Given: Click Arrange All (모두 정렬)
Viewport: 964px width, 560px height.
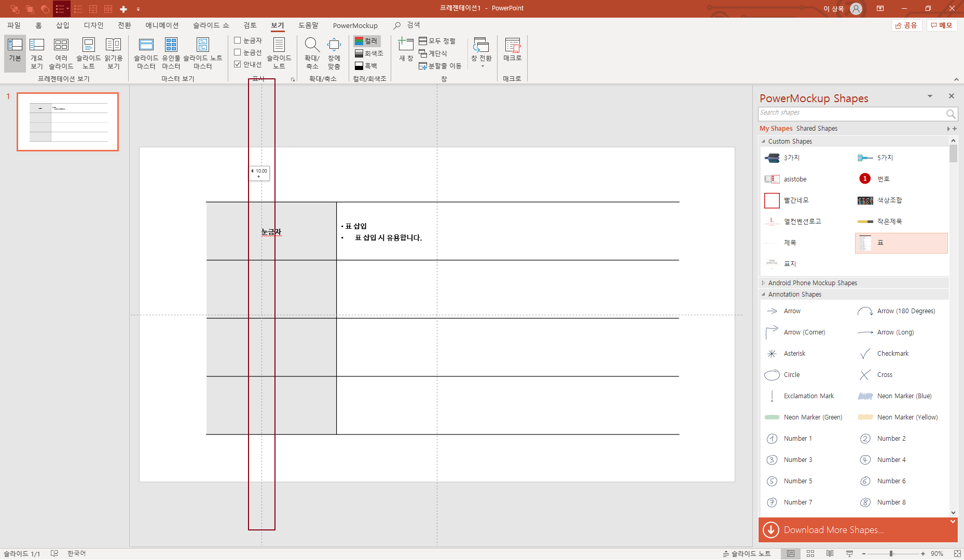Looking at the screenshot, I should coord(437,41).
